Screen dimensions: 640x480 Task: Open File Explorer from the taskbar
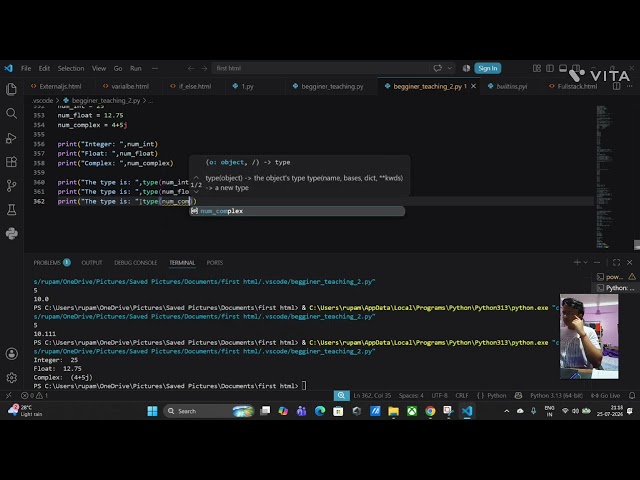393,411
